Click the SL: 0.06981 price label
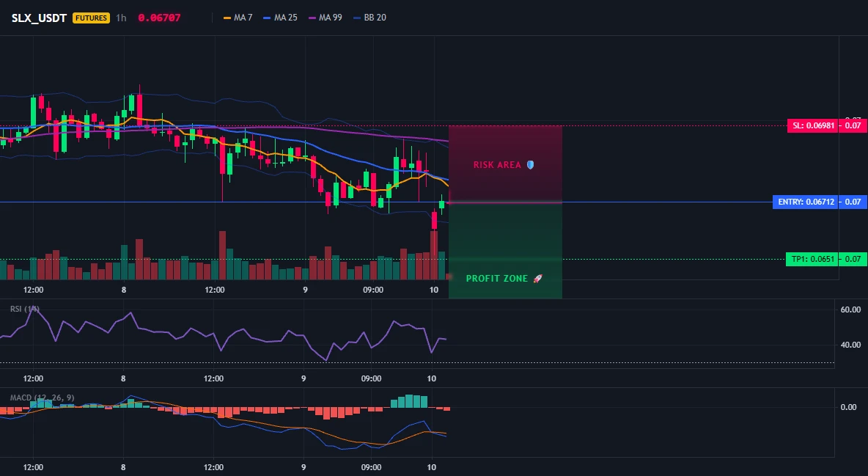 tap(813, 126)
